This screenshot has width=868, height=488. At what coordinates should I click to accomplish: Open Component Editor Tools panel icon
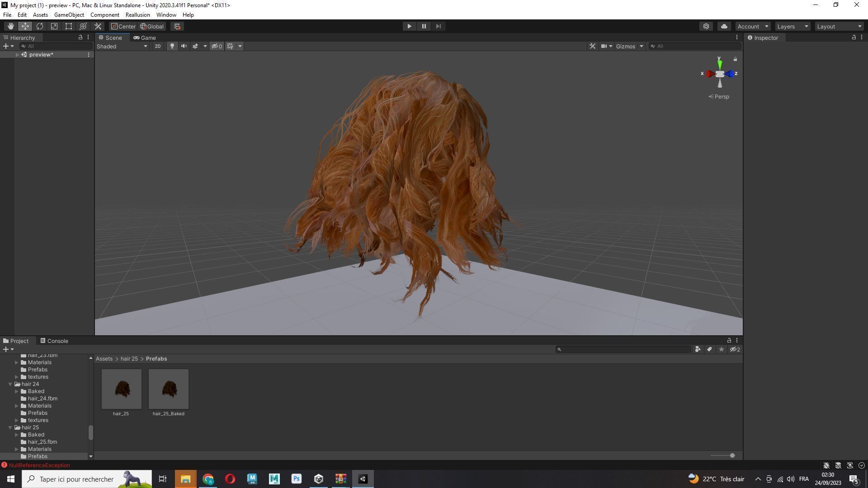tap(592, 46)
